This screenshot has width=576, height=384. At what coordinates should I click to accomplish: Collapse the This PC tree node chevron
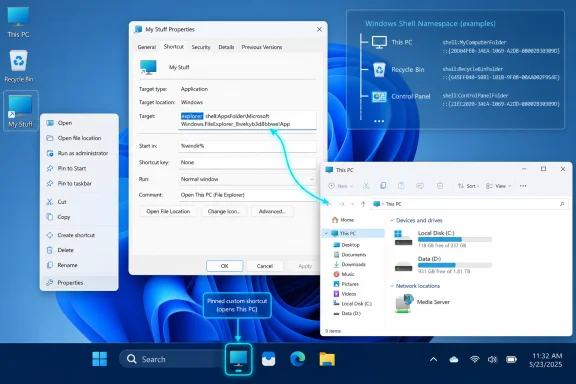326,233
